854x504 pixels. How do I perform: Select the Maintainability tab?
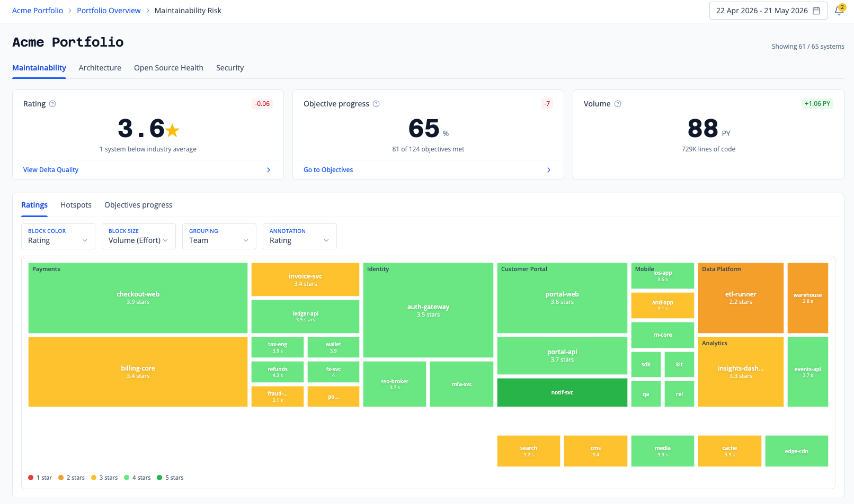39,68
